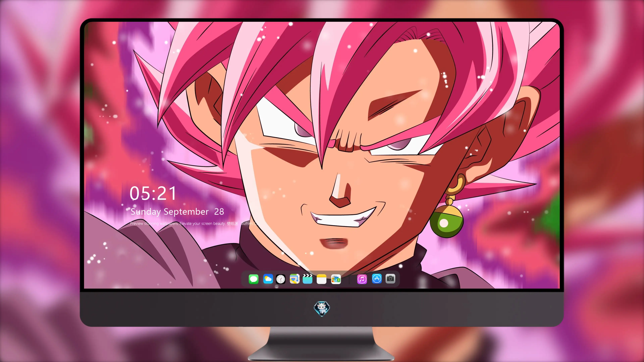This screenshot has width=644, height=362.
Task: Open the Clock app in the dock
Action: [281, 279]
